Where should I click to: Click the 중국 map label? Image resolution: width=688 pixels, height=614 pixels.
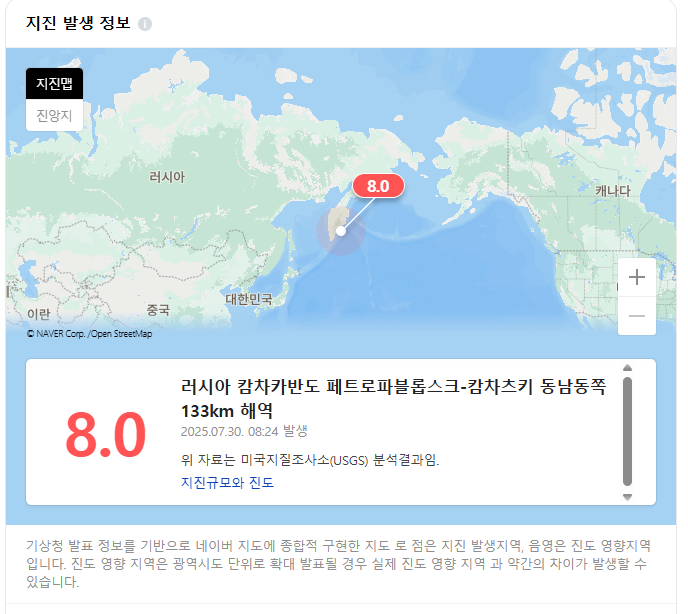point(158,310)
